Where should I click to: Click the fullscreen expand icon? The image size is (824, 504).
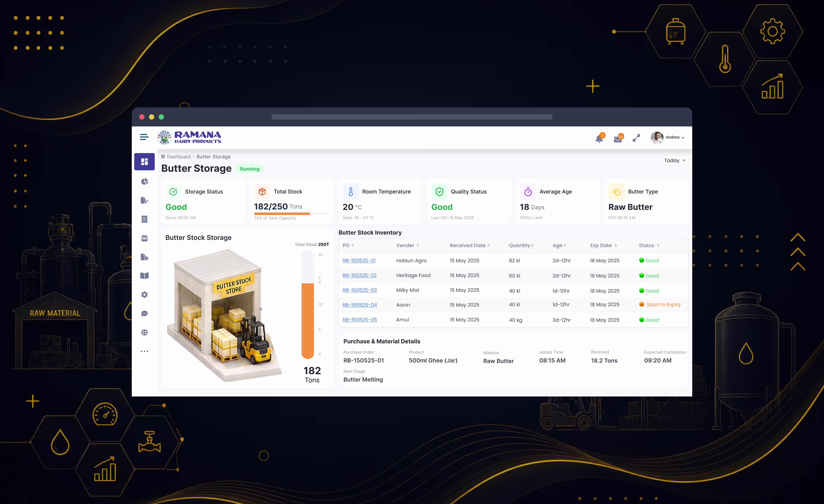click(636, 138)
